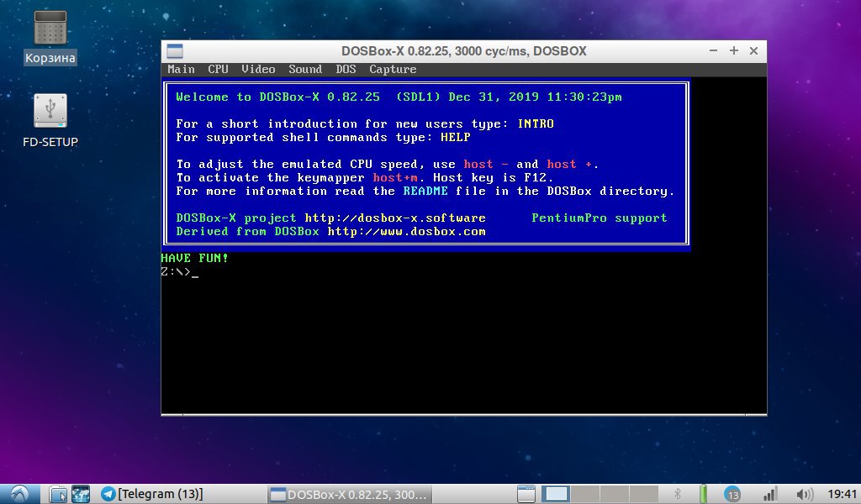Switch to the Telegram (13) taskbar entry

pyautogui.click(x=152, y=494)
